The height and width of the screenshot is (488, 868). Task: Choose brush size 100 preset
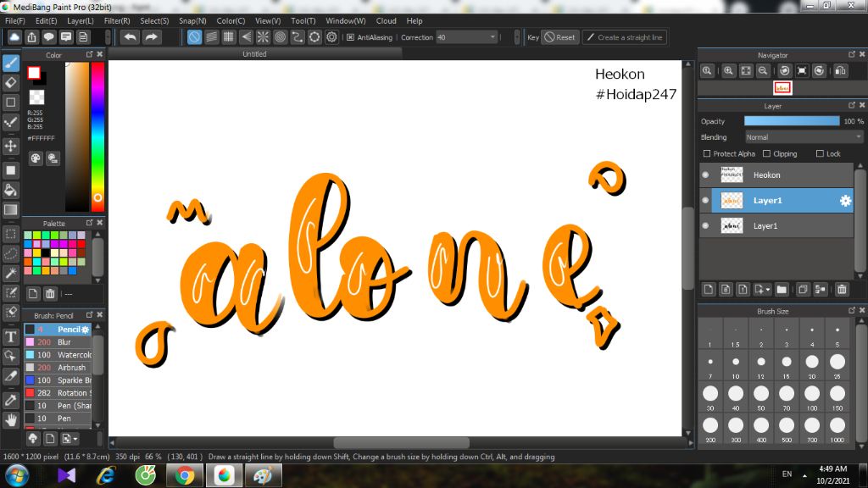[812, 396]
